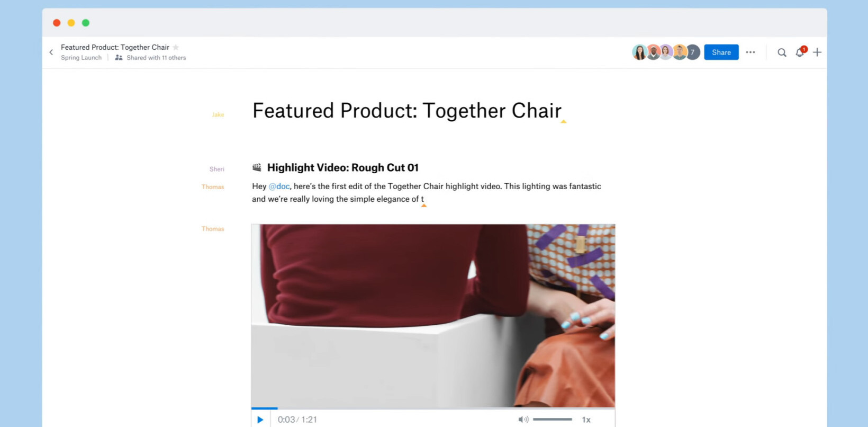
Task: Show the 7 additional collaborators badge
Action: [x=692, y=52]
